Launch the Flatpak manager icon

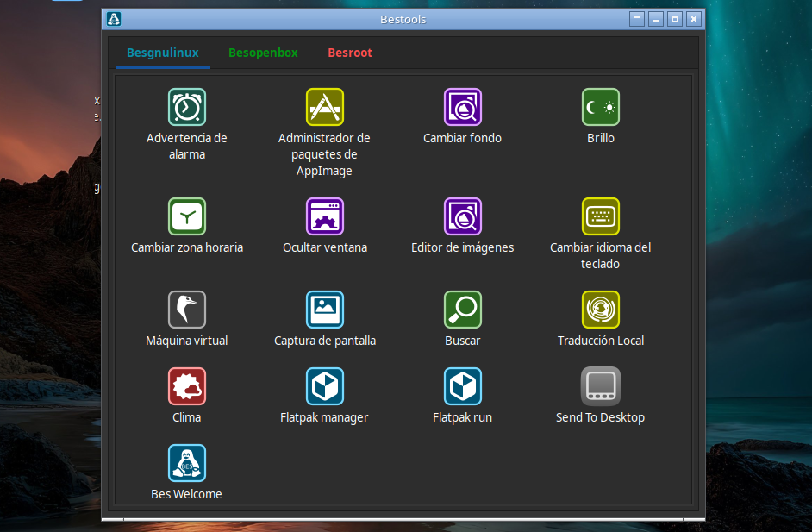[325, 386]
